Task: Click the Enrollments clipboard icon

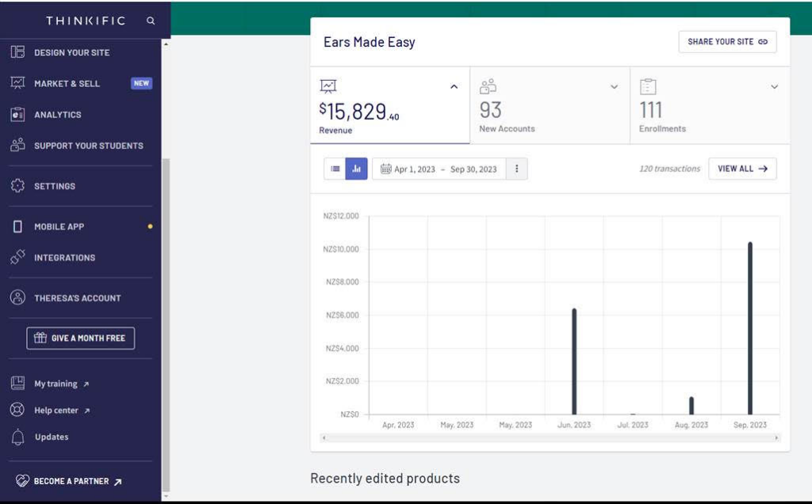Action: [648, 86]
